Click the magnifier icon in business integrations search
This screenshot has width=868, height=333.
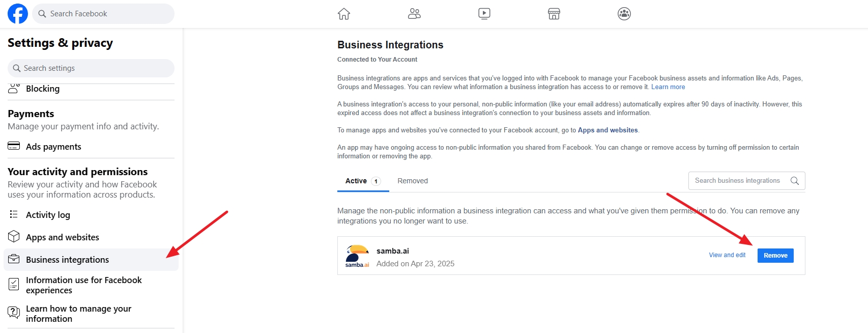click(794, 181)
